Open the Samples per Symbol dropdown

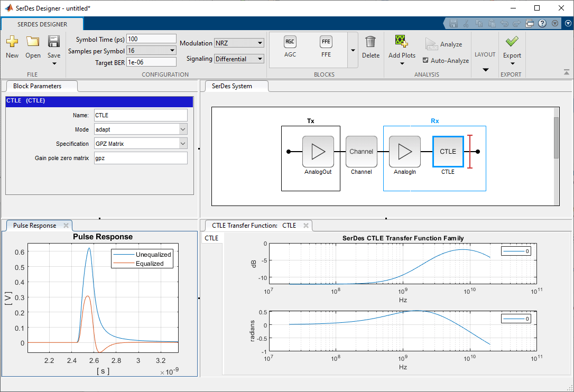151,51
